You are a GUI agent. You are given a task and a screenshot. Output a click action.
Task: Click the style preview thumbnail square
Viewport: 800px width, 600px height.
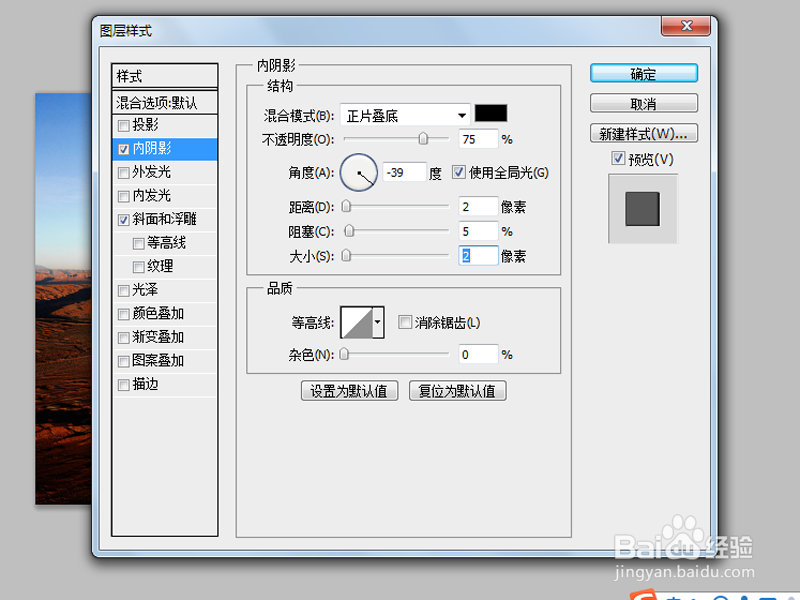642,209
